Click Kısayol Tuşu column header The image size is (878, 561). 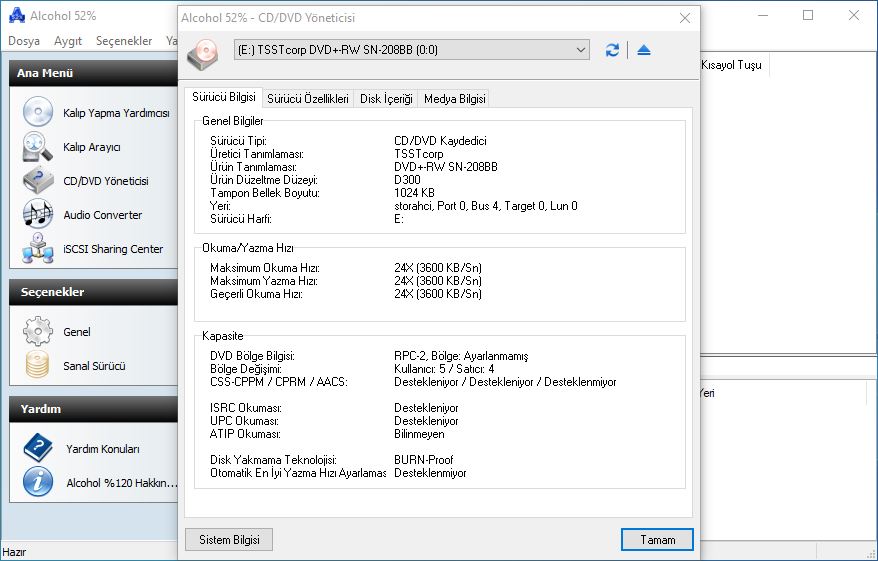coord(731,65)
